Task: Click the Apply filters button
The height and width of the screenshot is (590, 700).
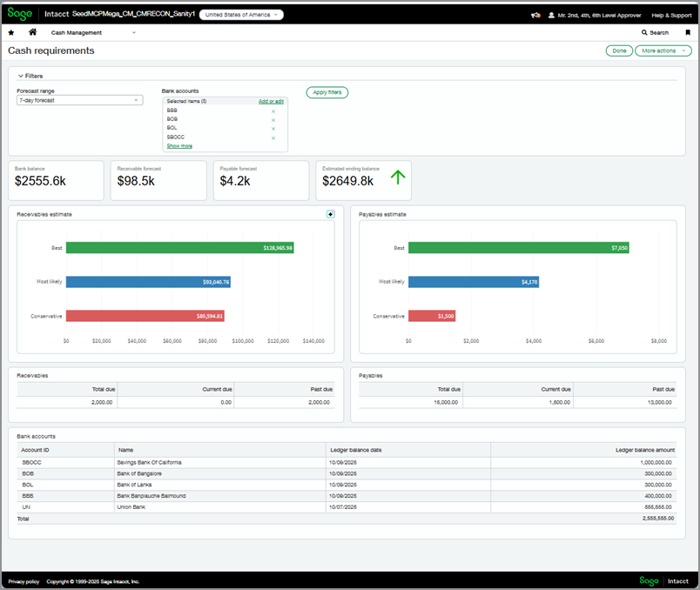Action: tap(326, 92)
